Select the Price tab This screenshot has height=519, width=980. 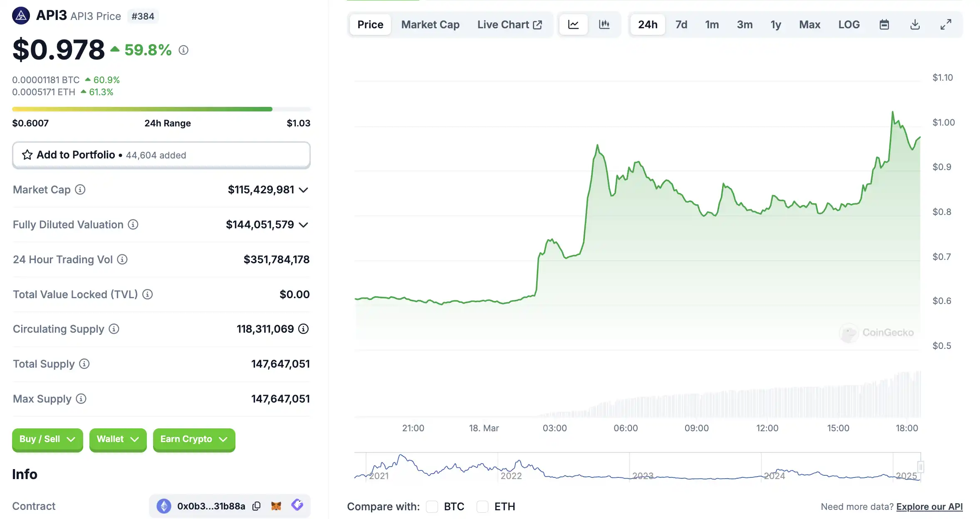(x=370, y=25)
